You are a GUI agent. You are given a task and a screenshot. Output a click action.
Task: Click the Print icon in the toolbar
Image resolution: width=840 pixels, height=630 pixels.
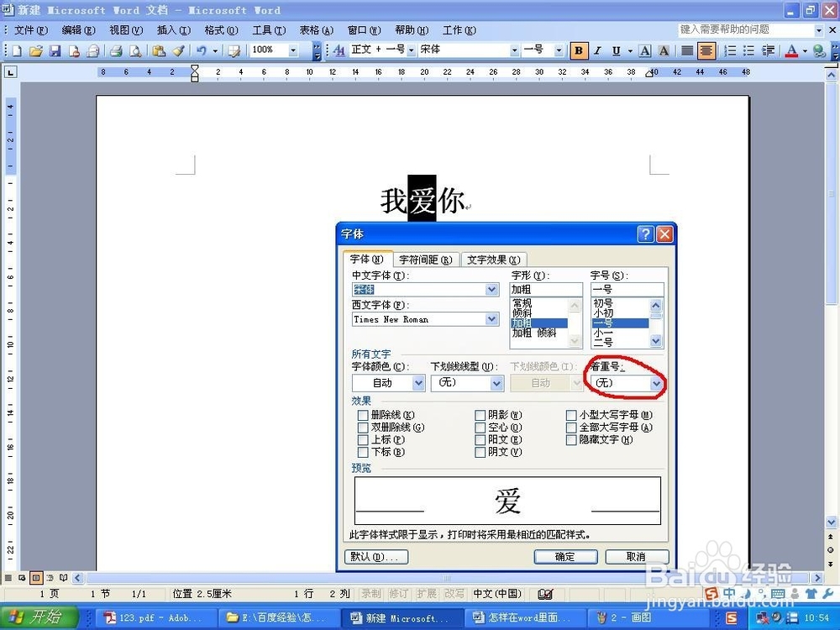[x=115, y=50]
